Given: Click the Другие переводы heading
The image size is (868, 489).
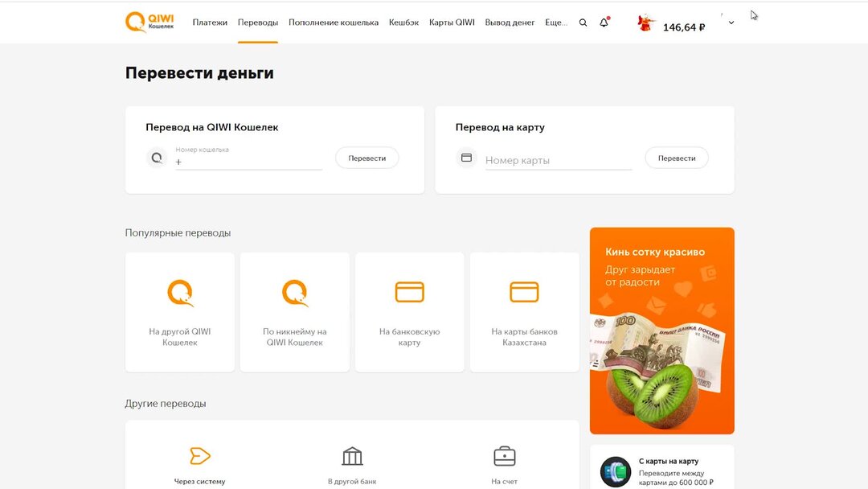Looking at the screenshot, I should (166, 404).
